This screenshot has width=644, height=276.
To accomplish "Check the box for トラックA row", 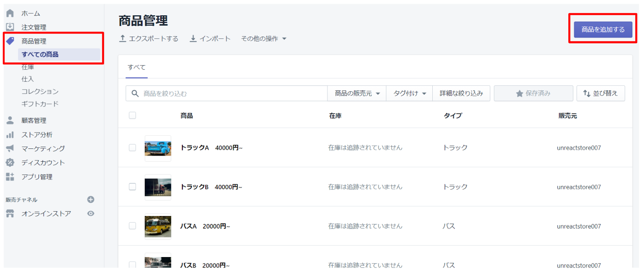I will (132, 148).
